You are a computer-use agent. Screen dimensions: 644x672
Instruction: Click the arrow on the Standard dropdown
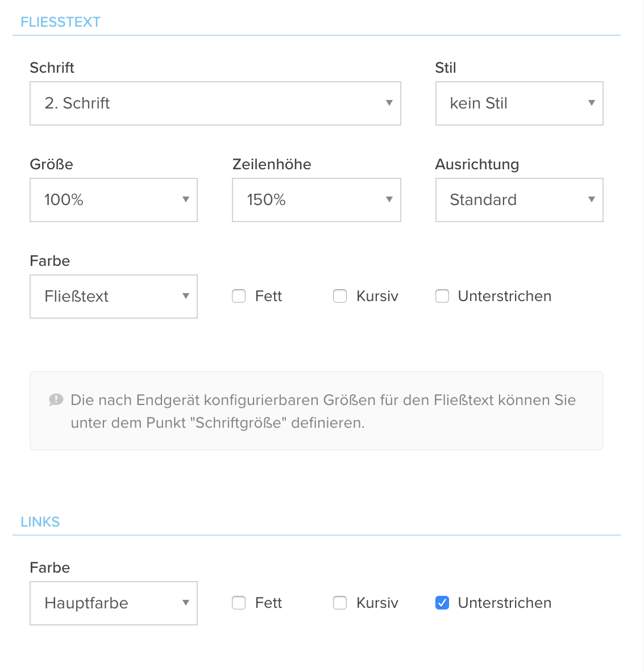coord(592,199)
